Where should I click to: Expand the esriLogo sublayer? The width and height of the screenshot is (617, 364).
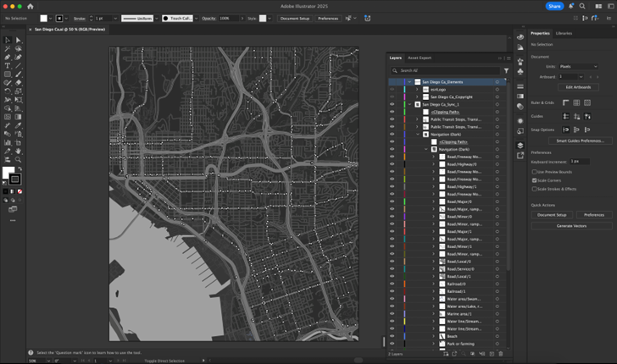pos(417,90)
